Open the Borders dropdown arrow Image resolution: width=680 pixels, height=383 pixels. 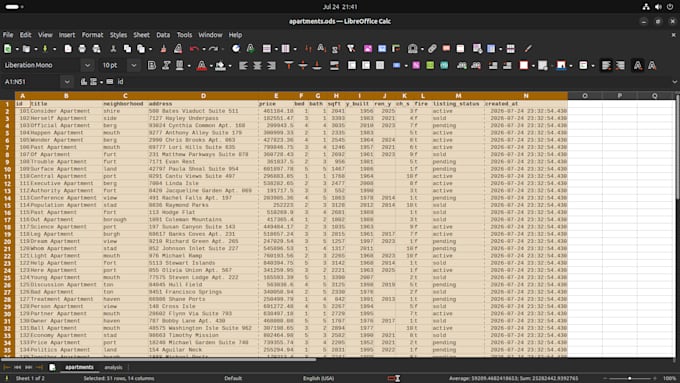point(533,65)
